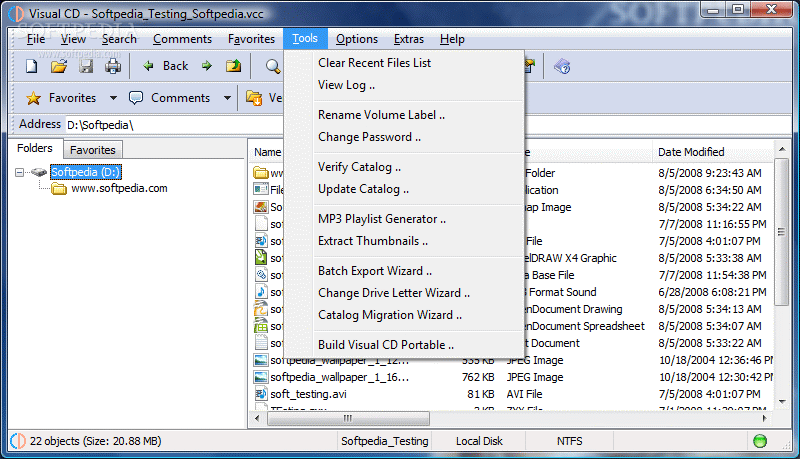Open the Comments toolbar dropdown arrow
Screen dimensions: 800x459
(x=228, y=98)
